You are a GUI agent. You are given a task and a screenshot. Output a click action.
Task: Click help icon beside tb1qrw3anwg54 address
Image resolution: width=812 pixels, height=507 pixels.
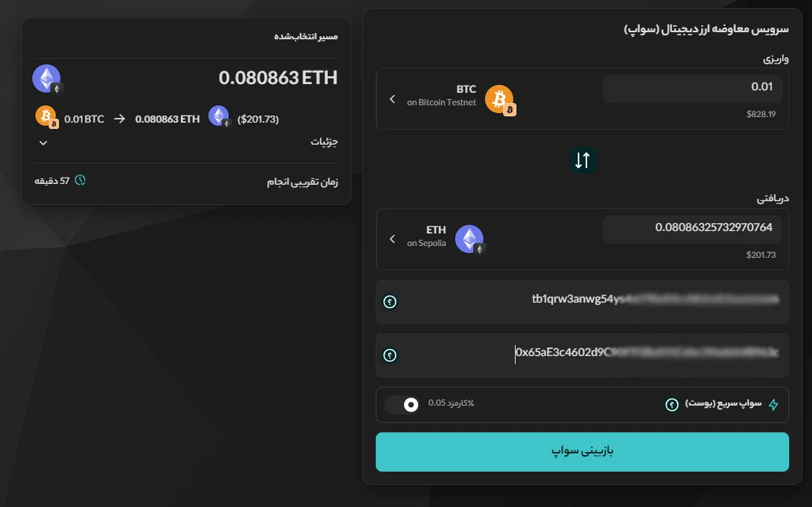[390, 302]
